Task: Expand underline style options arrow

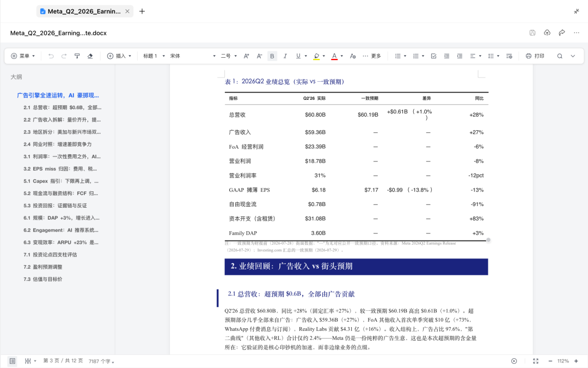Action: 305,56
